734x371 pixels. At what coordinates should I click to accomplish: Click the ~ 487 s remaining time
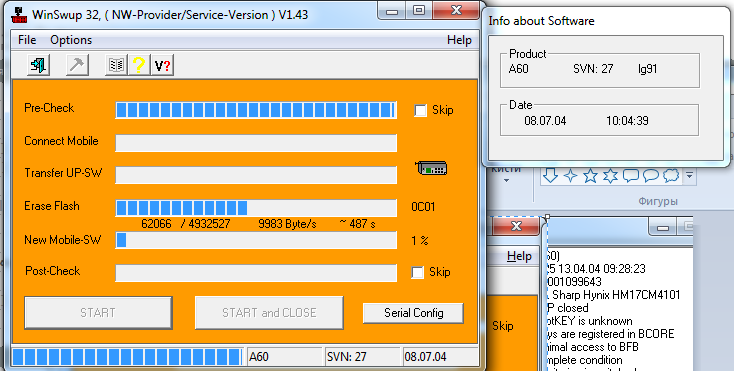[x=358, y=224]
